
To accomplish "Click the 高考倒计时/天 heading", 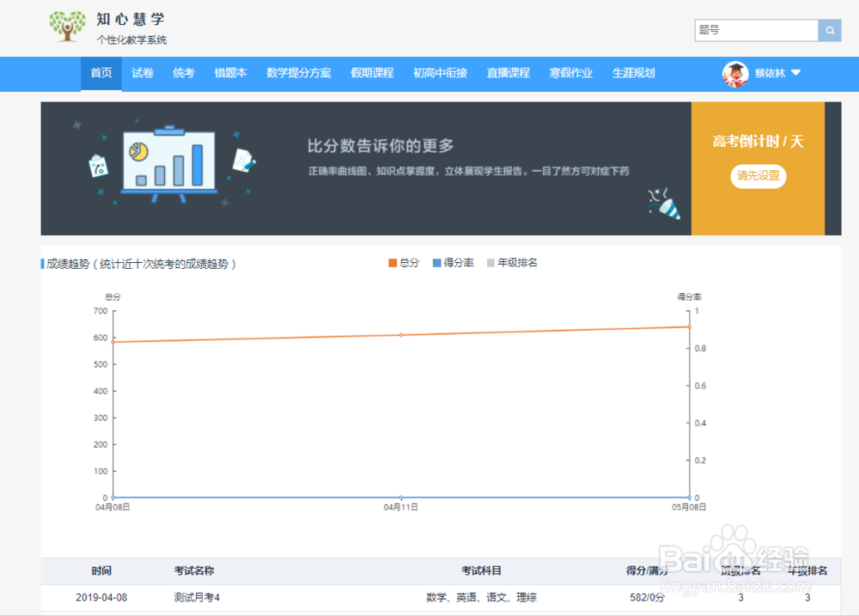I will [758, 142].
